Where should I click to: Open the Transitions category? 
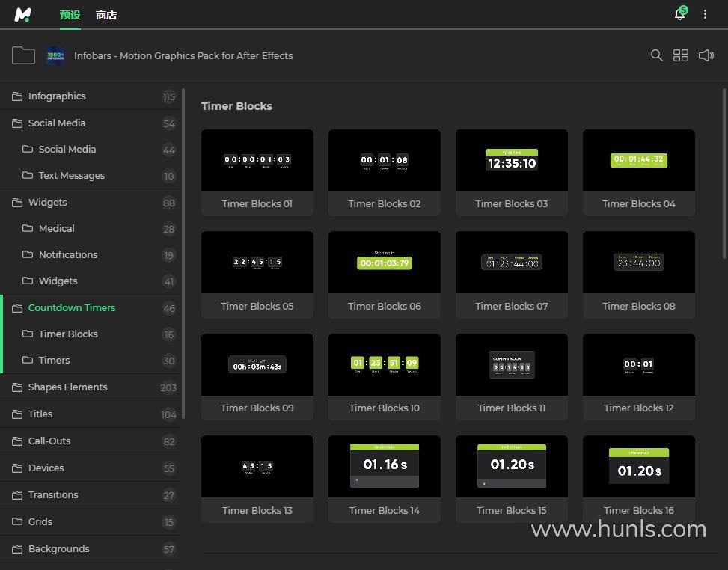91,494
